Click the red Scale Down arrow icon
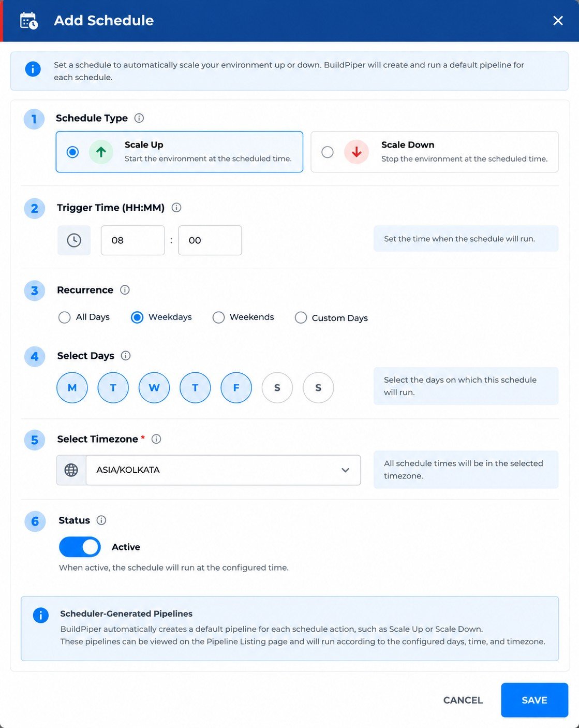 click(357, 152)
